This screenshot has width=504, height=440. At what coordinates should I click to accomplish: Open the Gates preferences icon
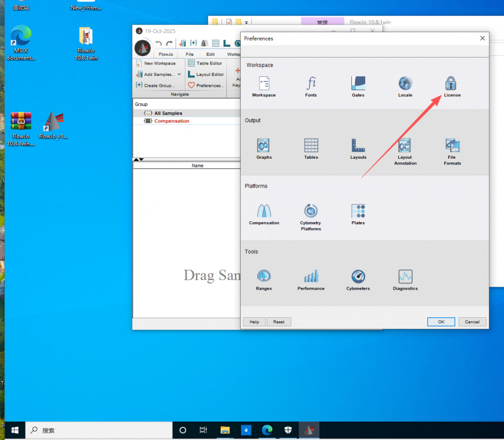(358, 84)
